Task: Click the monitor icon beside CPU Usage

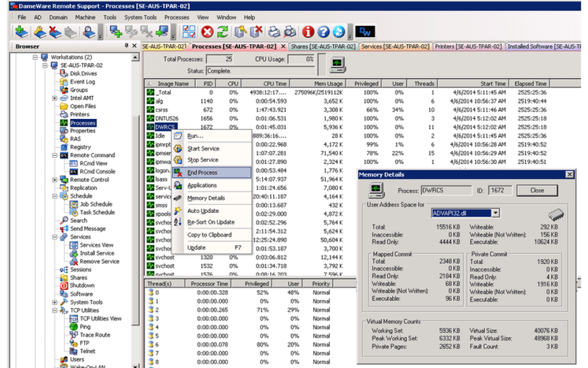Action: [x=337, y=65]
